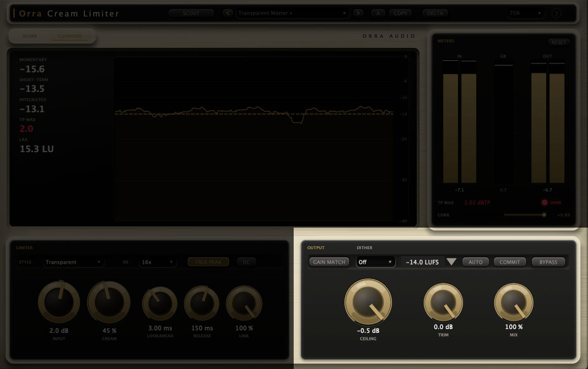Toggle the BYPASS button
Image resolution: width=588 pixels, height=369 pixels.
pos(548,262)
